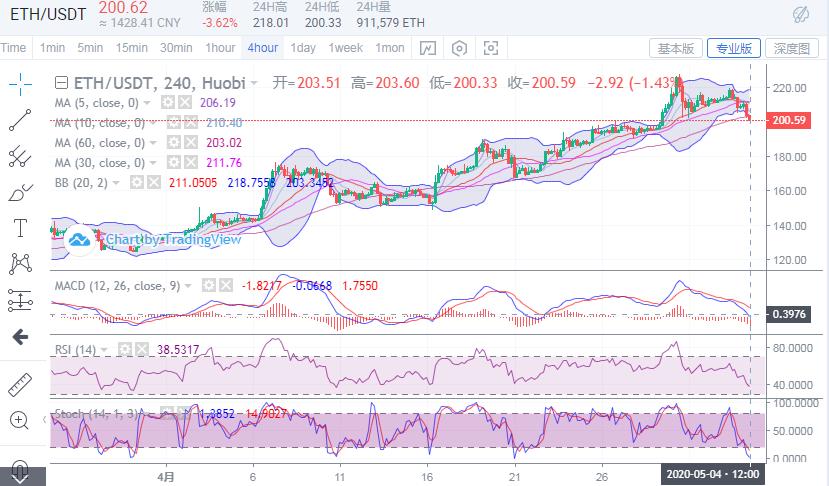
Task: Select the trend line drawing tool
Action: 19,120
